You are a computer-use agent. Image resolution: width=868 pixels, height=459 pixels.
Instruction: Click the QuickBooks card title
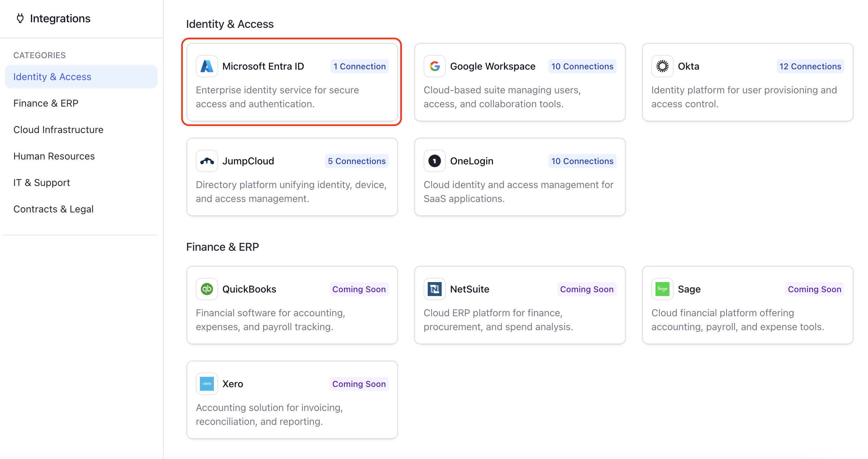249,289
